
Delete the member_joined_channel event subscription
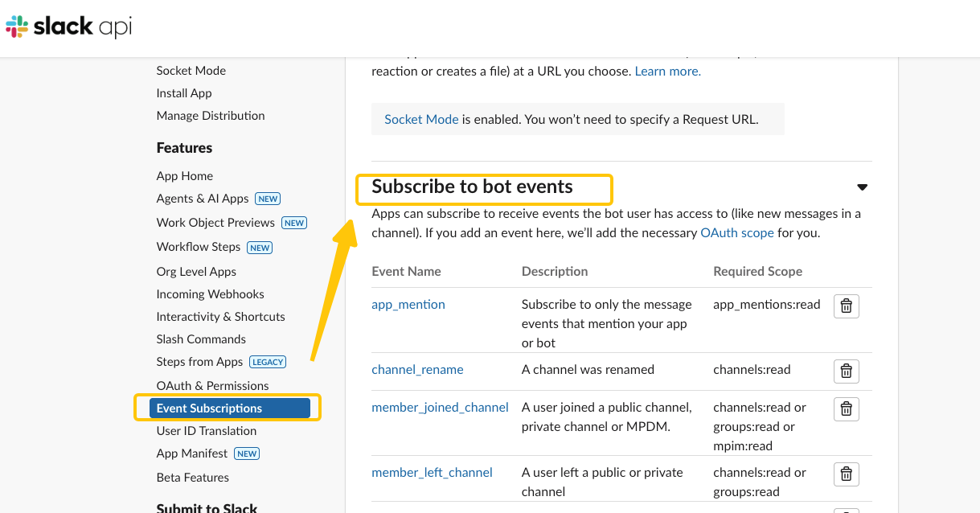pyautogui.click(x=846, y=409)
